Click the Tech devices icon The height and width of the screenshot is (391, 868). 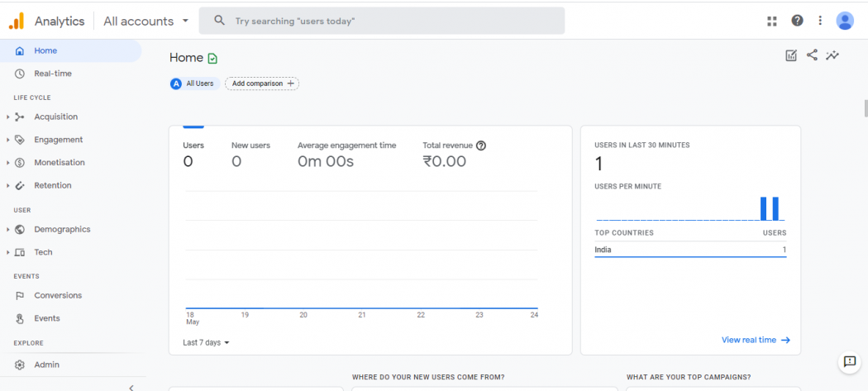pyautogui.click(x=20, y=252)
